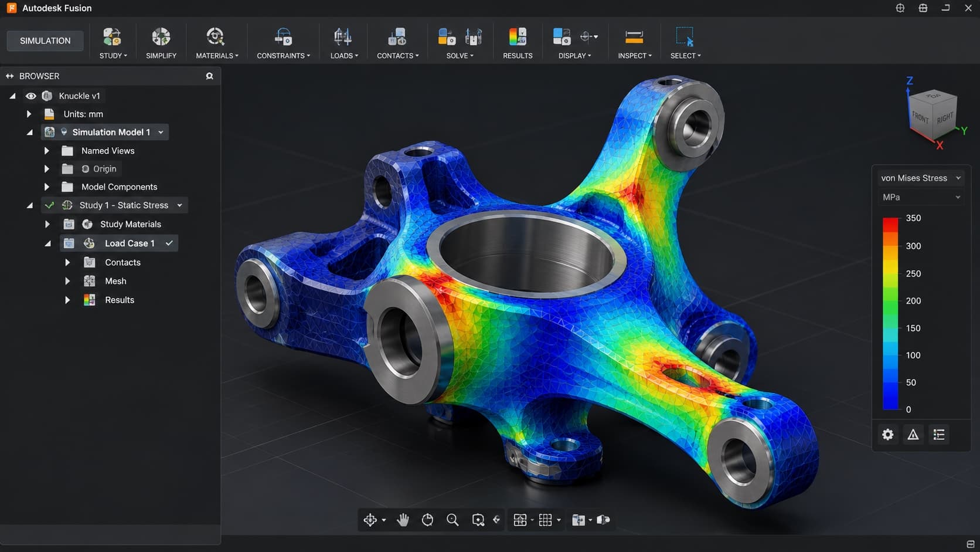980x552 pixels.
Task: Collapse the Simulation Model 1 node
Action: [29, 133]
